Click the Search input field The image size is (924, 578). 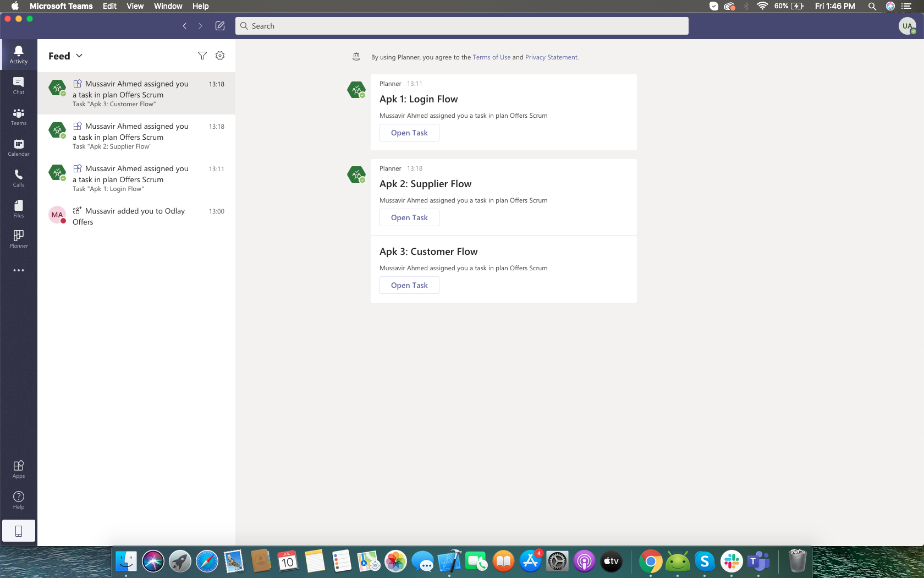tap(462, 26)
